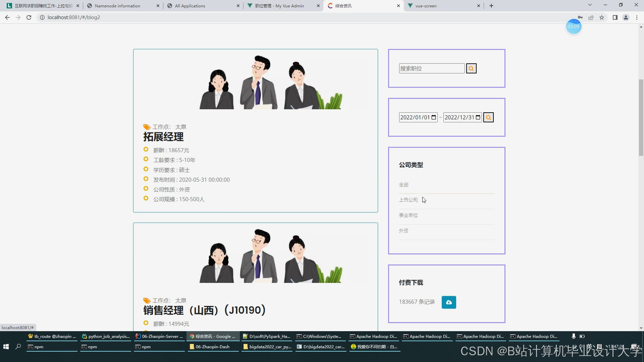Screen dimensions: 644x362
Task: Switch to the Namenode information tab
Action: coord(117,6)
